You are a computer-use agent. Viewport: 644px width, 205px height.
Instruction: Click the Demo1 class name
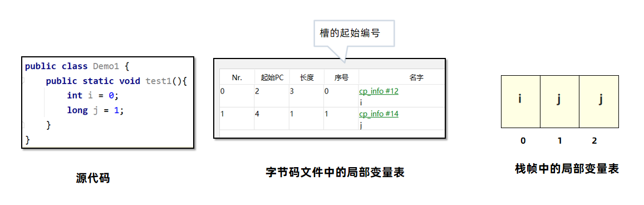click(x=106, y=66)
